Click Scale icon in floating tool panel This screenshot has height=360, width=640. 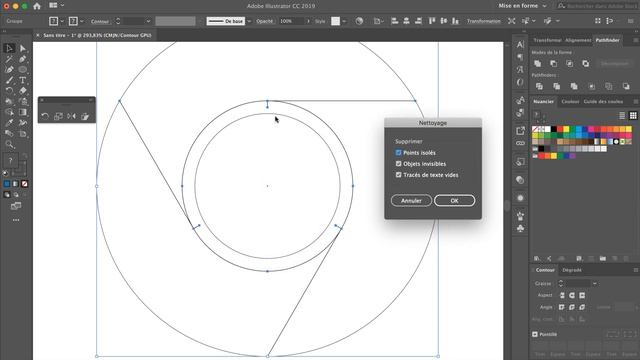[x=58, y=116]
